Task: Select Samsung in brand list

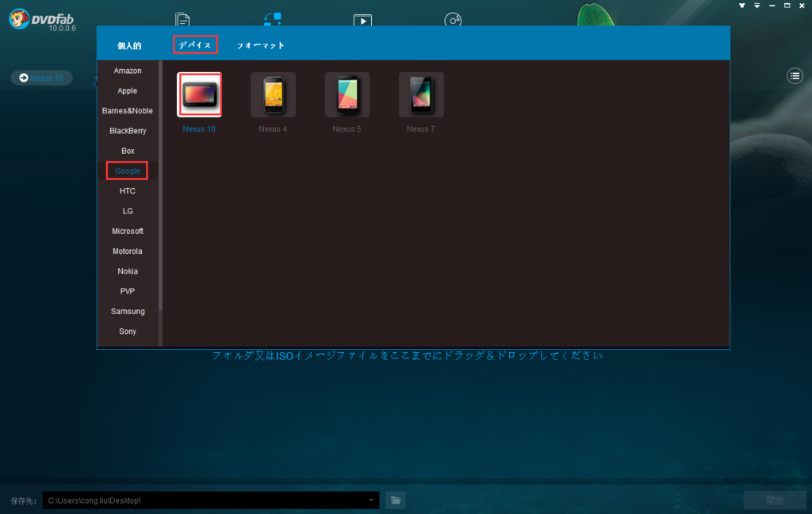Action: click(x=128, y=312)
